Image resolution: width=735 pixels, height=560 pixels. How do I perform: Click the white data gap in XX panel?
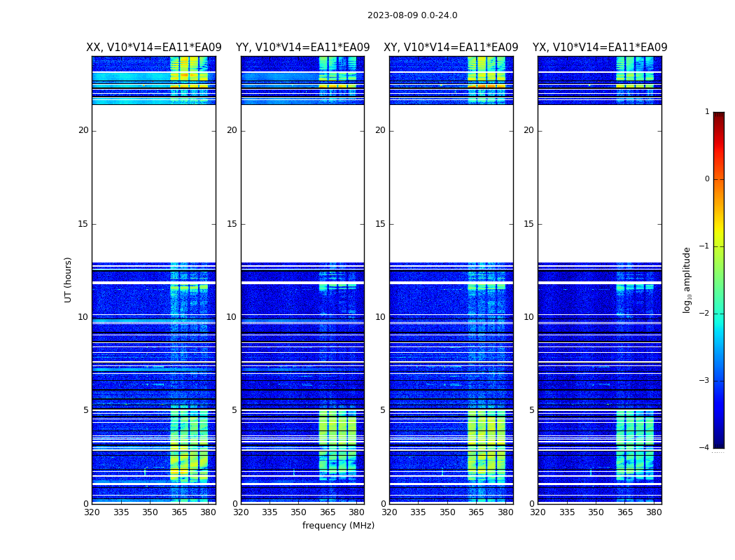(x=153, y=182)
